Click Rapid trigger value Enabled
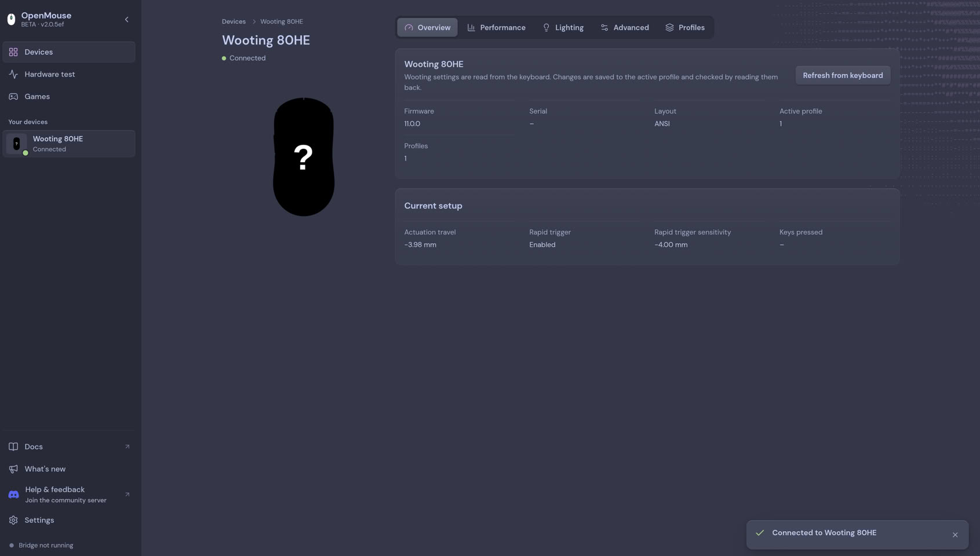Viewport: 980px width, 556px height. (542, 245)
